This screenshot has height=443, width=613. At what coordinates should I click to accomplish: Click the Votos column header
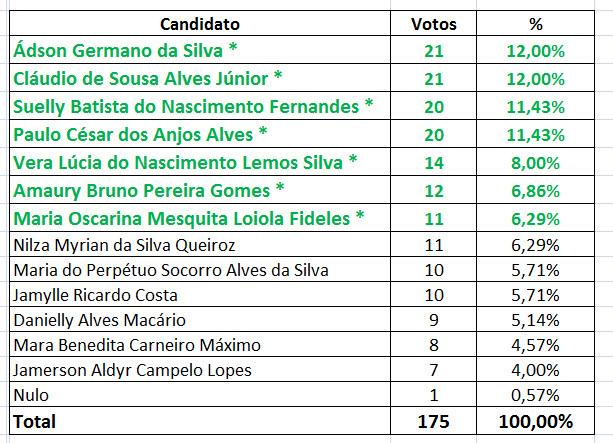coord(435,23)
